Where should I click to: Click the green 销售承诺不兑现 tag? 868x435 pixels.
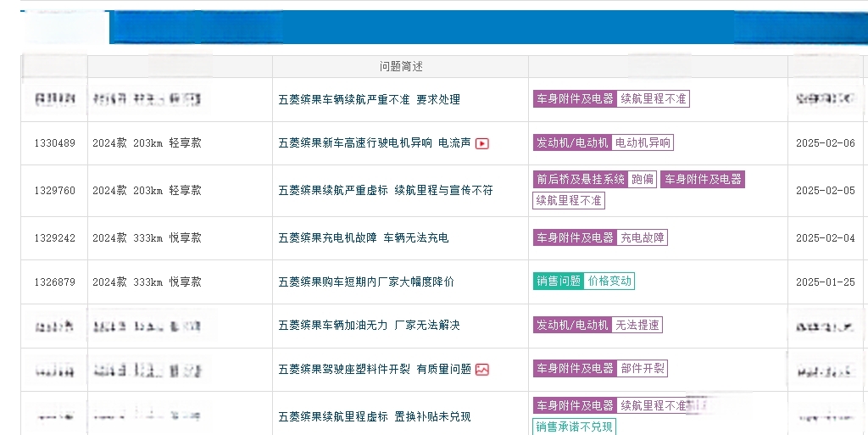coord(574,427)
